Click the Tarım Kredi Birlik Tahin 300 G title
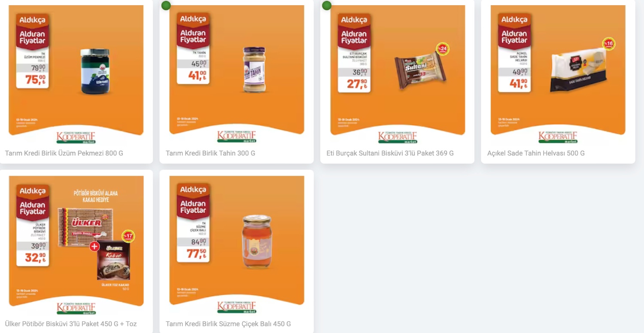Viewport: 644px width, 333px height. click(x=210, y=153)
